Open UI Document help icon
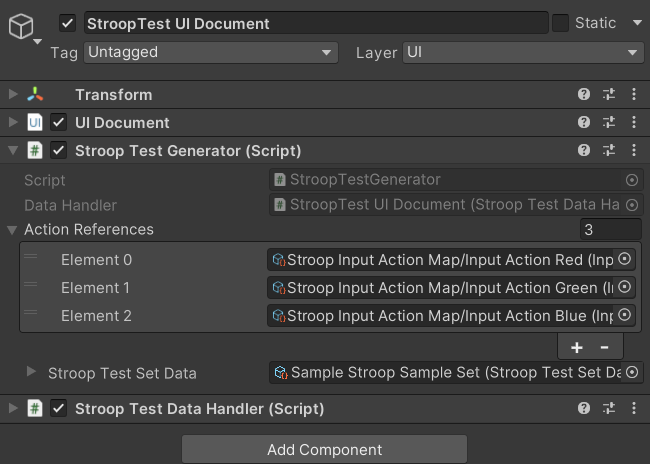This screenshot has height=464, width=650. [584, 122]
